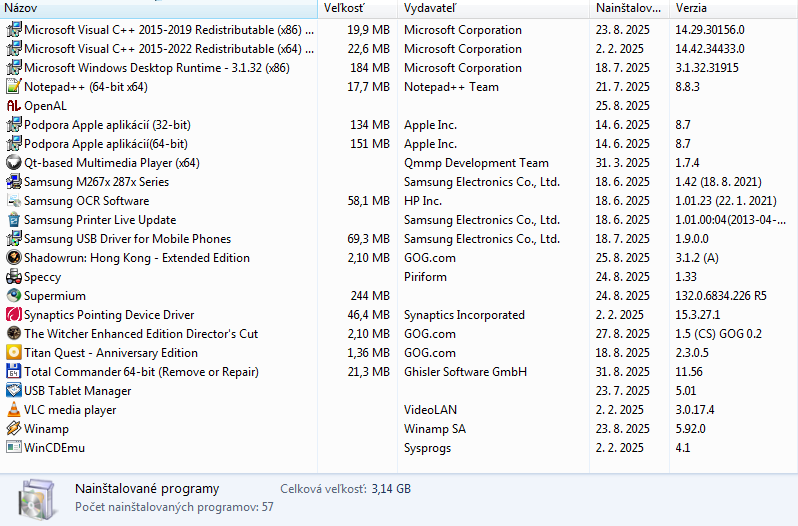The image size is (798, 526).
Task: Click the Podpora Apple aplikácií (32-bit) icon
Action: point(14,125)
